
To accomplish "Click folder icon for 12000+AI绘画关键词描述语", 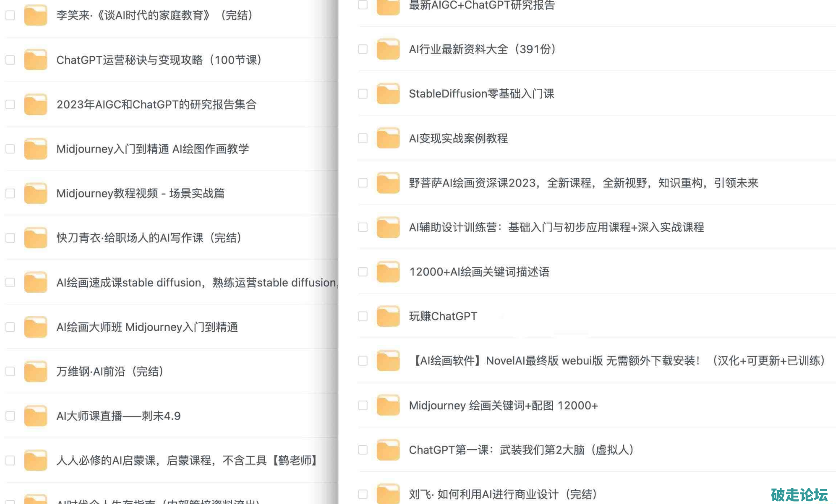I will coord(388,272).
